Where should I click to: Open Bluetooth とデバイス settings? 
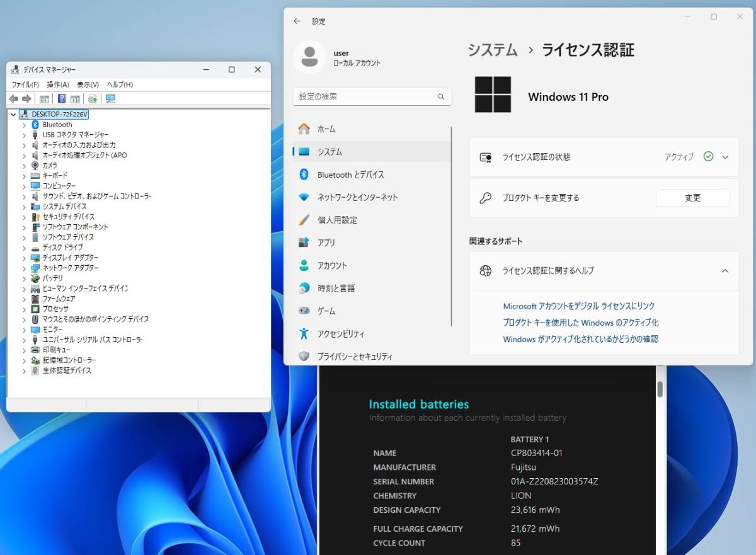pos(372,175)
